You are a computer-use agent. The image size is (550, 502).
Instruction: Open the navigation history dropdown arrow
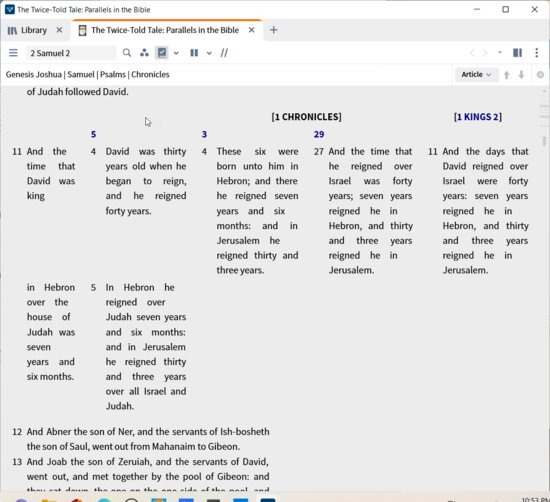click(x=499, y=53)
